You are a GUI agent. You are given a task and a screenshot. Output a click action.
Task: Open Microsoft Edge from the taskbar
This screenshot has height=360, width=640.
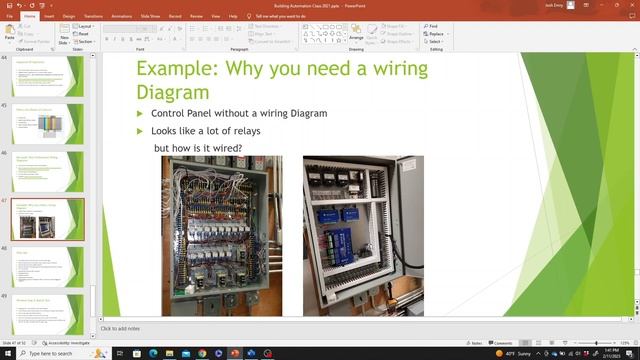click(153, 353)
